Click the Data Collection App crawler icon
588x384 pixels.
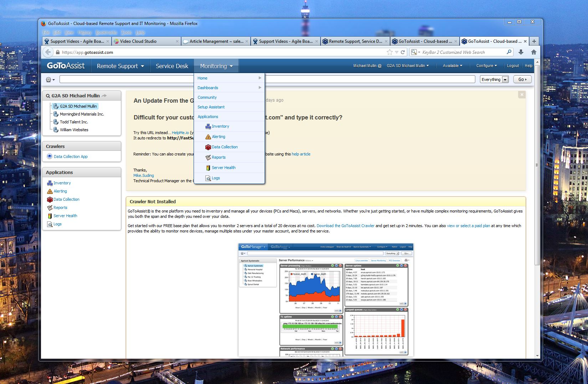click(x=50, y=156)
